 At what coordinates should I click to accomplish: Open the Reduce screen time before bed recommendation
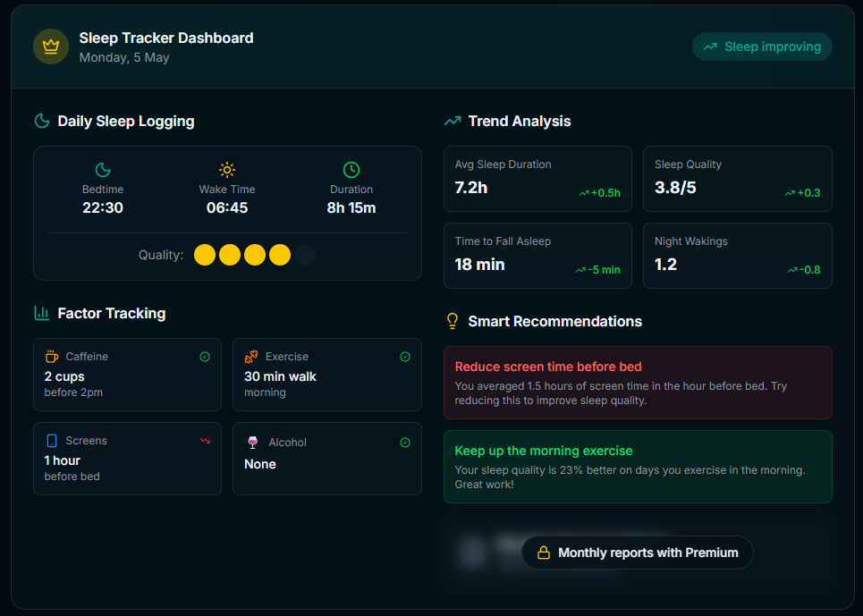(638, 383)
